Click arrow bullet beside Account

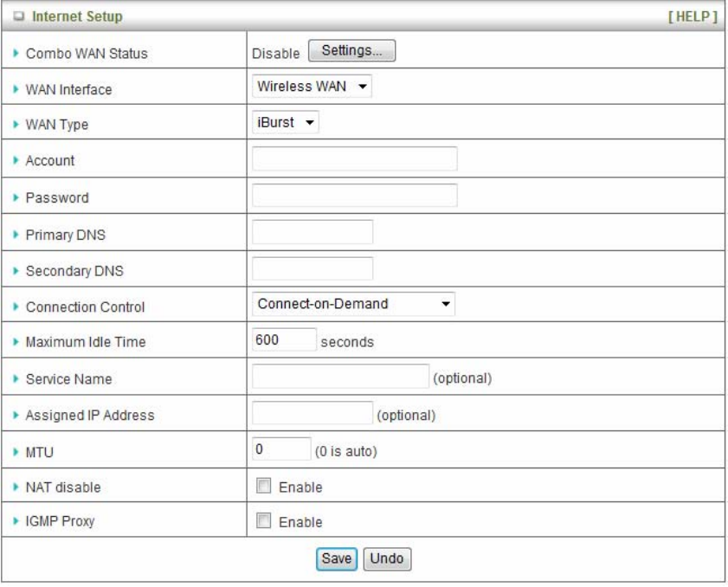16,161
